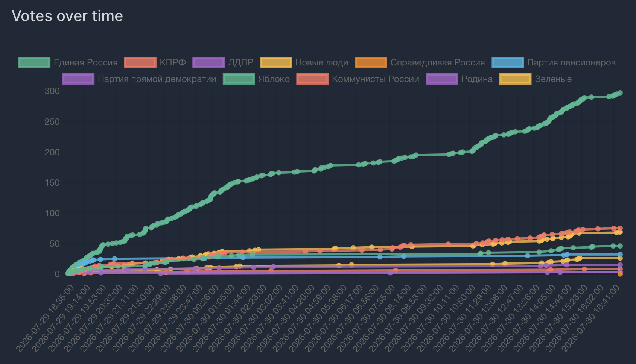
Task: Hide Партия прямой демократии via its legend label
Action: (x=157, y=79)
